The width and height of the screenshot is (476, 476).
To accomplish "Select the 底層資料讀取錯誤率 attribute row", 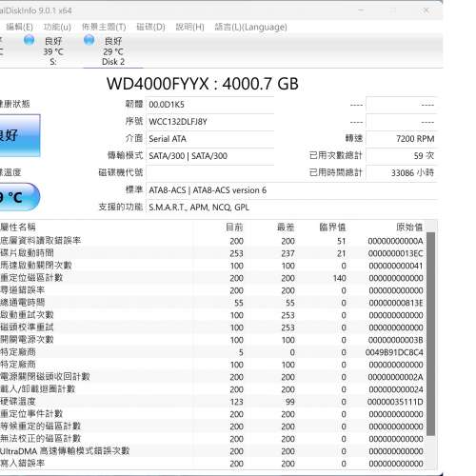I will point(212,241).
